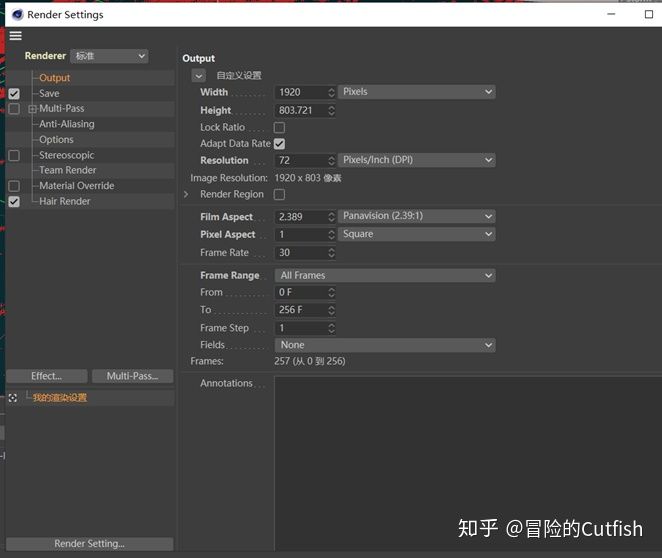Uncheck the Adapt Data Rate checkbox
Viewport: 662px width, 558px height.
tap(279, 144)
